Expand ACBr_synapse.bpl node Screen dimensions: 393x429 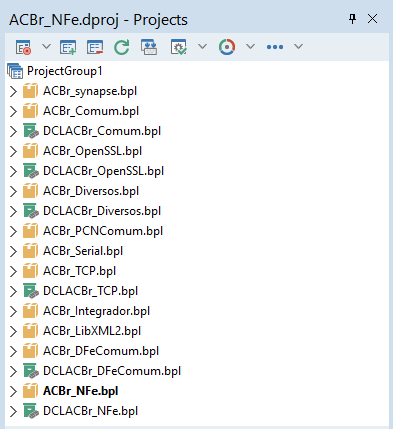[13, 91]
